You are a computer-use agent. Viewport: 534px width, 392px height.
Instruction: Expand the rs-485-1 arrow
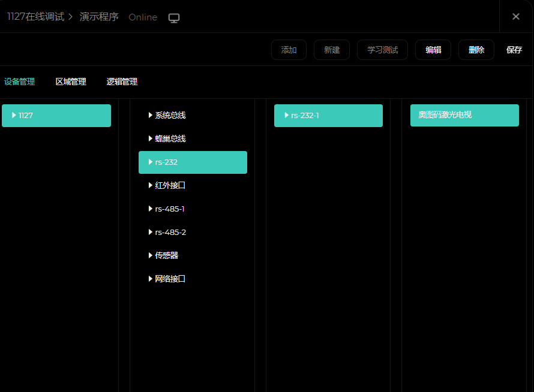(150, 209)
